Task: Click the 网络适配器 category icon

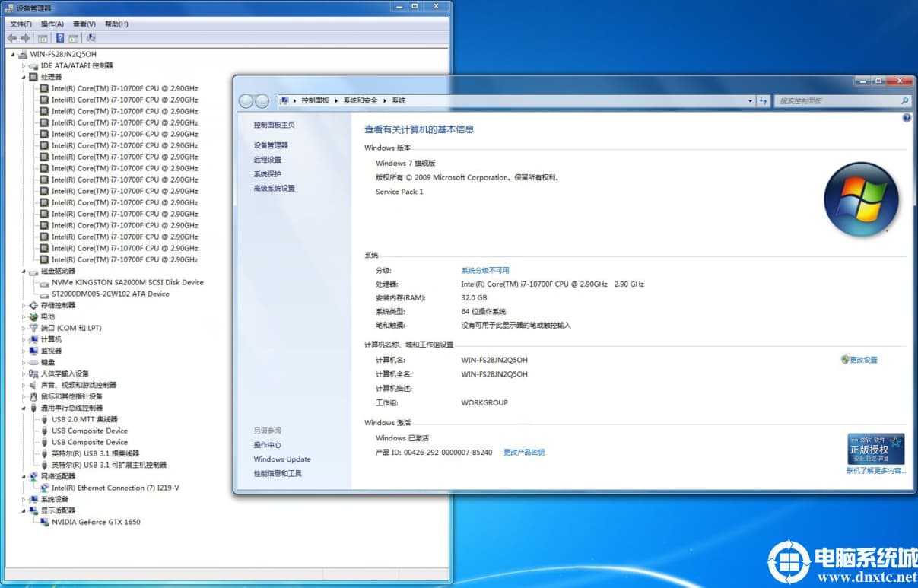Action: point(33,476)
